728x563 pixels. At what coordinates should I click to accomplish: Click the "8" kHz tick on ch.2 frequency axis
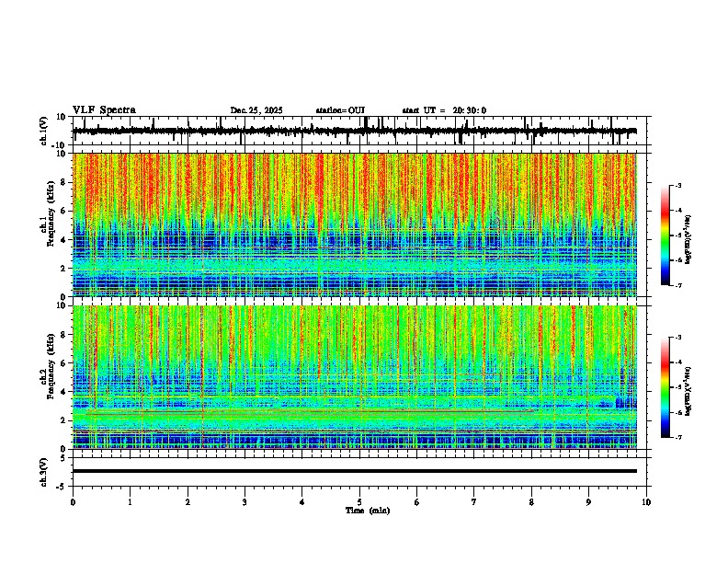click(65, 334)
